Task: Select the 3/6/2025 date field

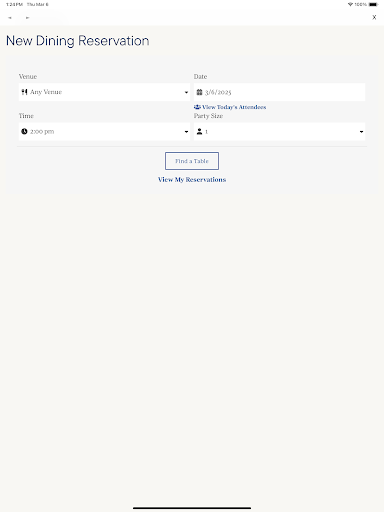Action: point(279,92)
